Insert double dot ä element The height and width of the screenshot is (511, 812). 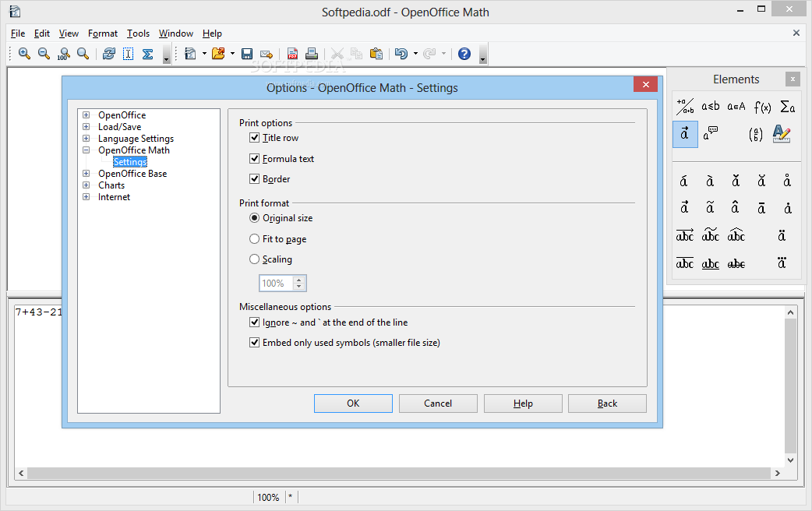click(782, 236)
